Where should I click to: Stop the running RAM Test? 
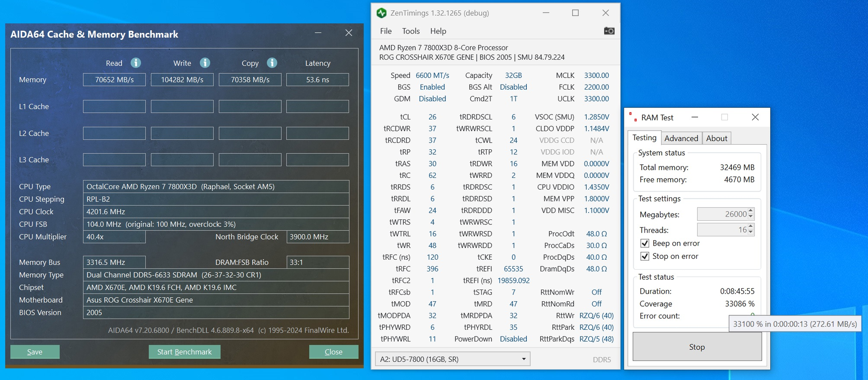pyautogui.click(x=697, y=347)
